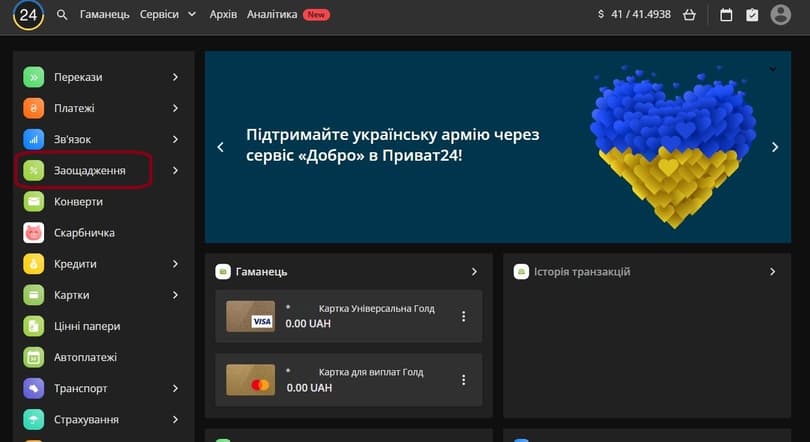Expand the Перекази submenu arrow

175,77
